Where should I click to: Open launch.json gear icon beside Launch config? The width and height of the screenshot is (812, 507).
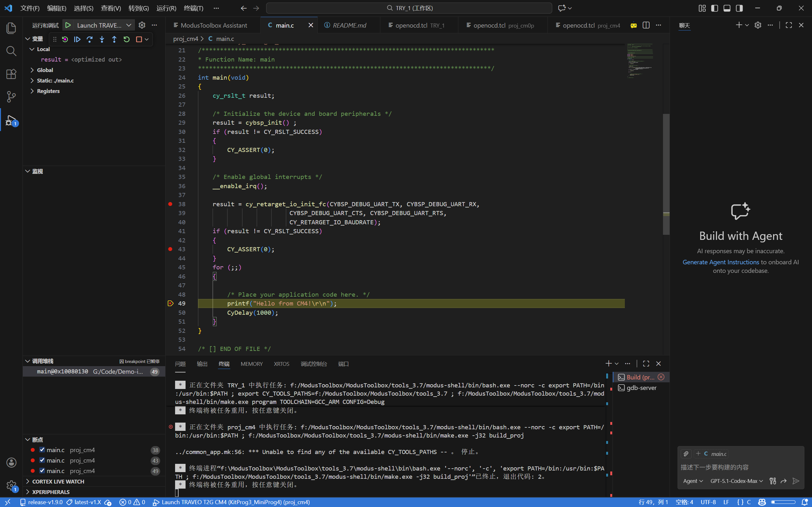[x=142, y=25]
